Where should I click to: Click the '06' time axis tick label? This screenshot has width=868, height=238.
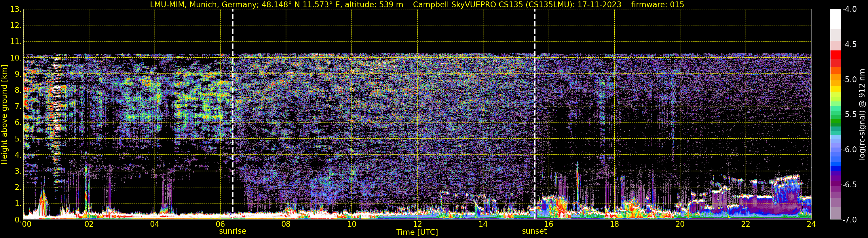click(x=220, y=224)
